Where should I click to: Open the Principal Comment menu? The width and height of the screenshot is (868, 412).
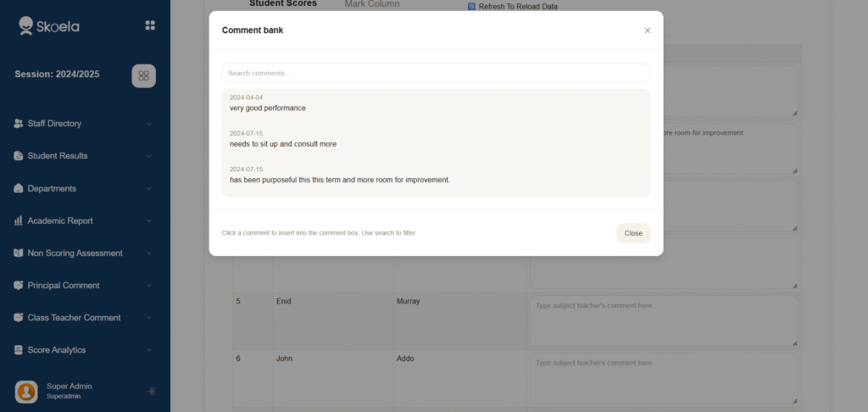(x=64, y=286)
